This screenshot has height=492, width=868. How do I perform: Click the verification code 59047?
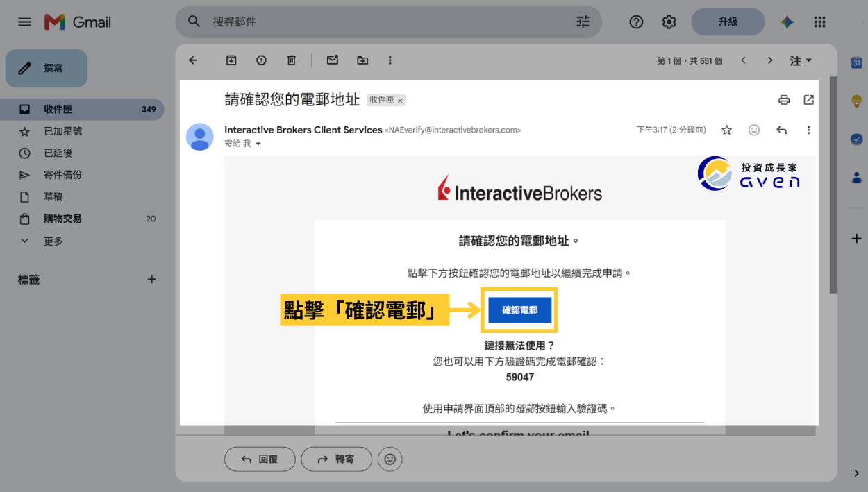(519, 377)
